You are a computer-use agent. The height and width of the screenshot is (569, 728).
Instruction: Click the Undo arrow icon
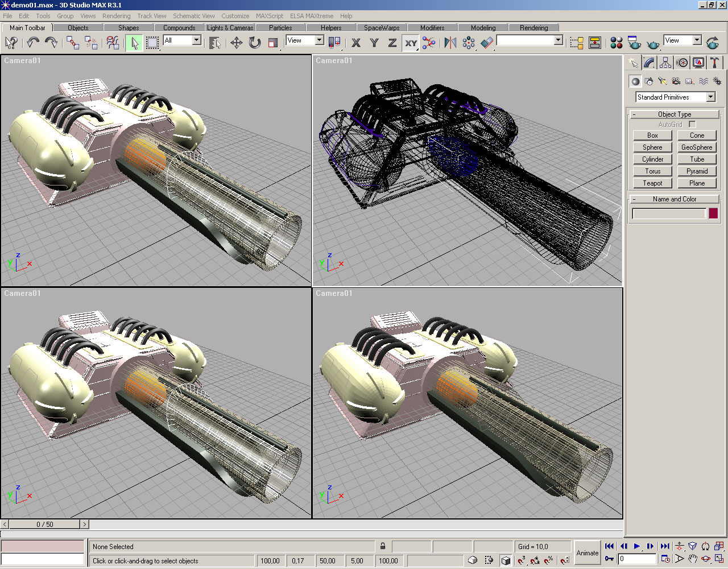[33, 43]
